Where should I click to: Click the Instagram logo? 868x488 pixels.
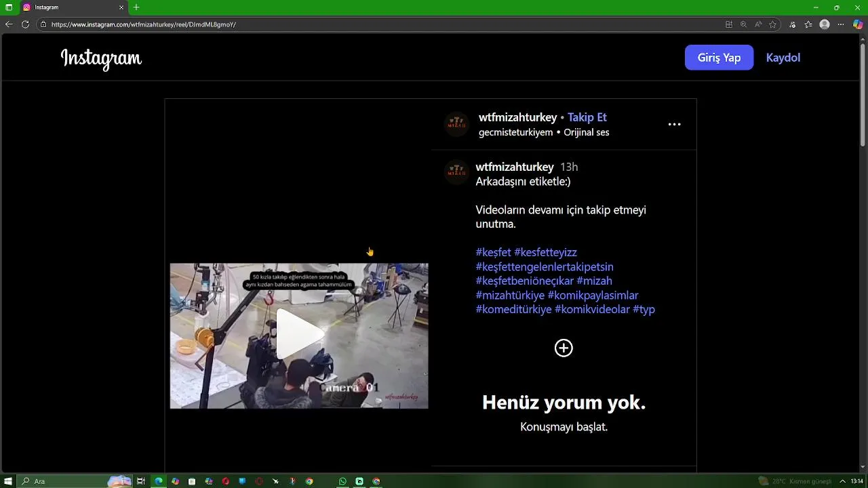[101, 58]
